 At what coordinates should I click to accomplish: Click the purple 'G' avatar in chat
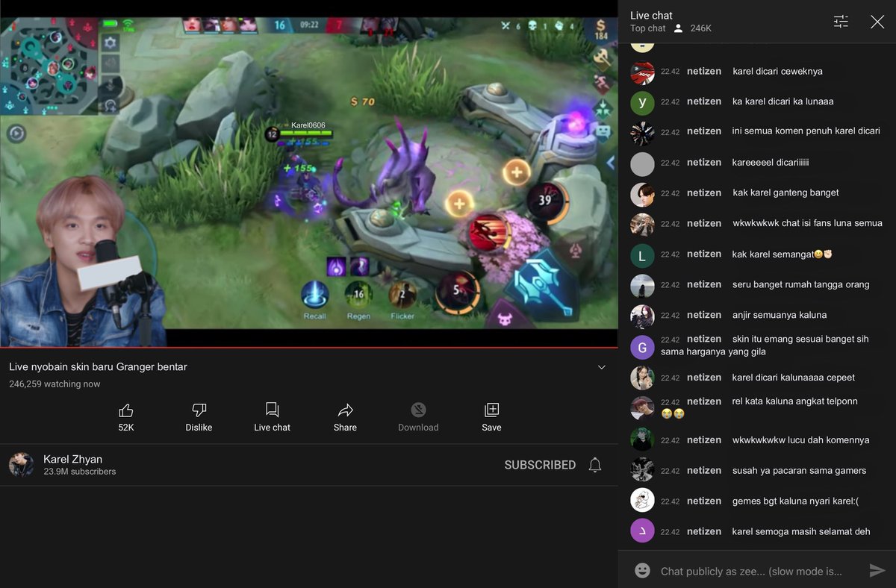coord(642,347)
